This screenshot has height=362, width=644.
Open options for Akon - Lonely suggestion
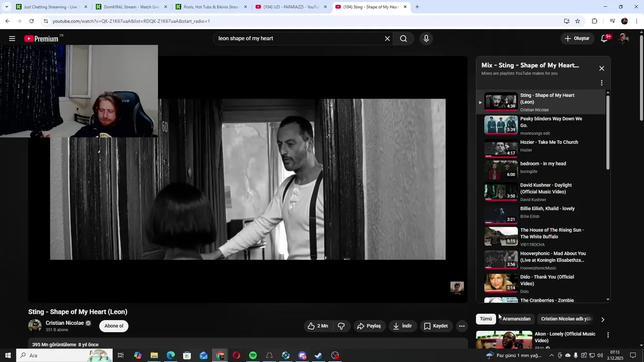click(608, 335)
